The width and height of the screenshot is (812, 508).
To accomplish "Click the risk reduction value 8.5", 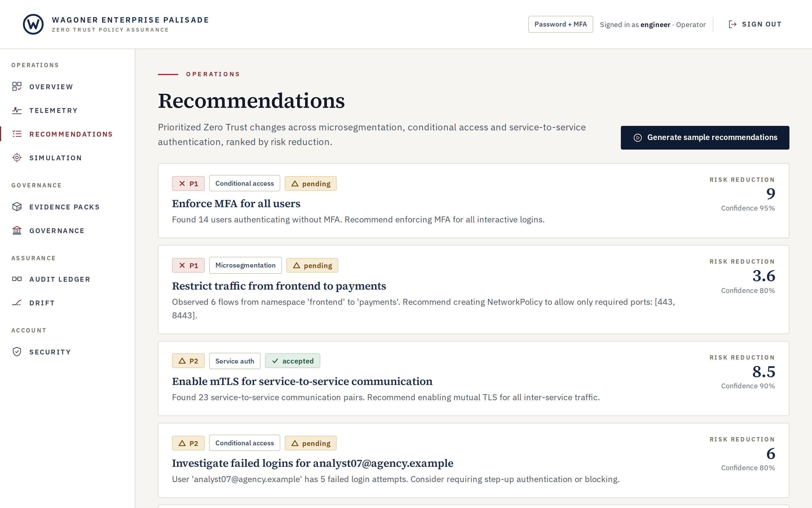I will (x=763, y=372).
